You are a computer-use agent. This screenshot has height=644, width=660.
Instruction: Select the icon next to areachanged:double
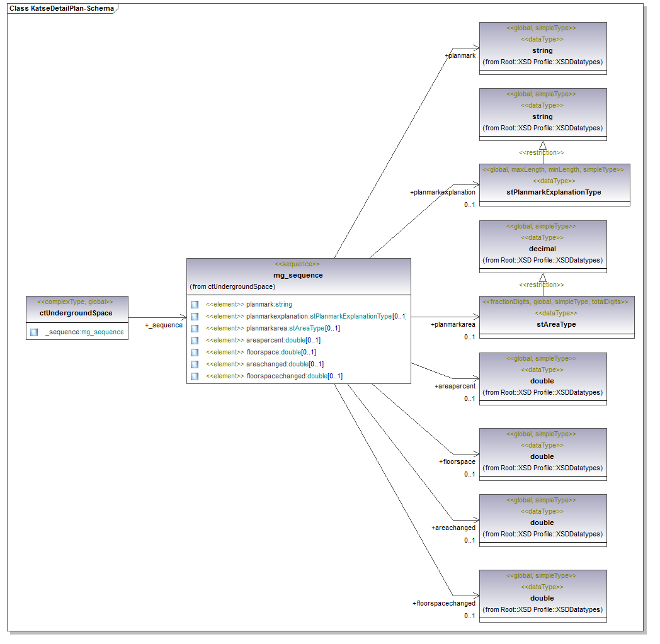[195, 364]
